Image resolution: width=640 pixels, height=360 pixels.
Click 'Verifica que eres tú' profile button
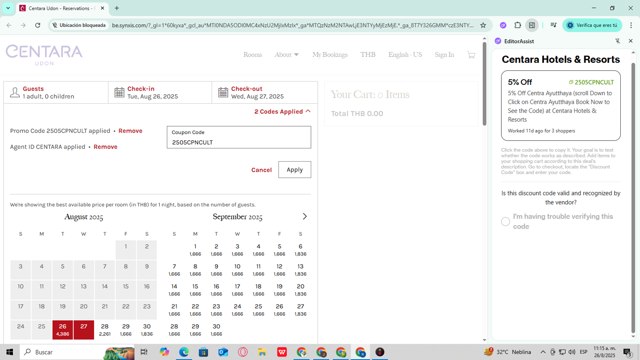coord(593,25)
